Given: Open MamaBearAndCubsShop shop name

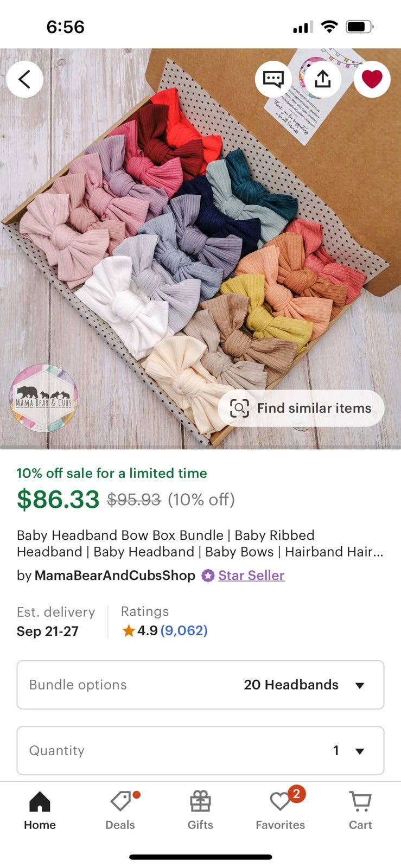Looking at the screenshot, I should 114,576.
